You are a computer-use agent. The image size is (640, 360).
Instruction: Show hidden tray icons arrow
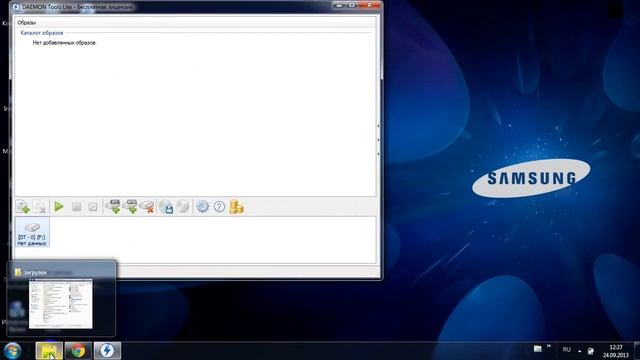click(x=580, y=351)
